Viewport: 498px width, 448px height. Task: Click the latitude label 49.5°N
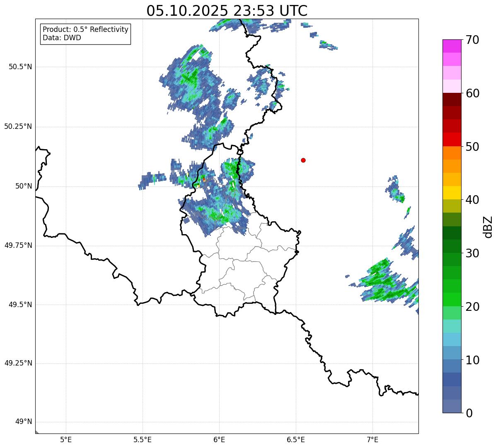(20, 305)
